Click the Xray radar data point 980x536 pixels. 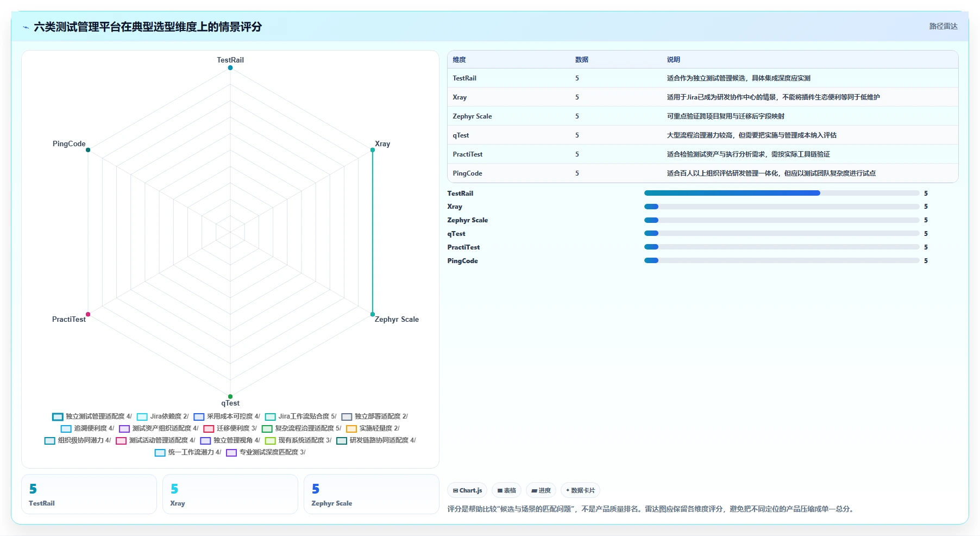[373, 150]
